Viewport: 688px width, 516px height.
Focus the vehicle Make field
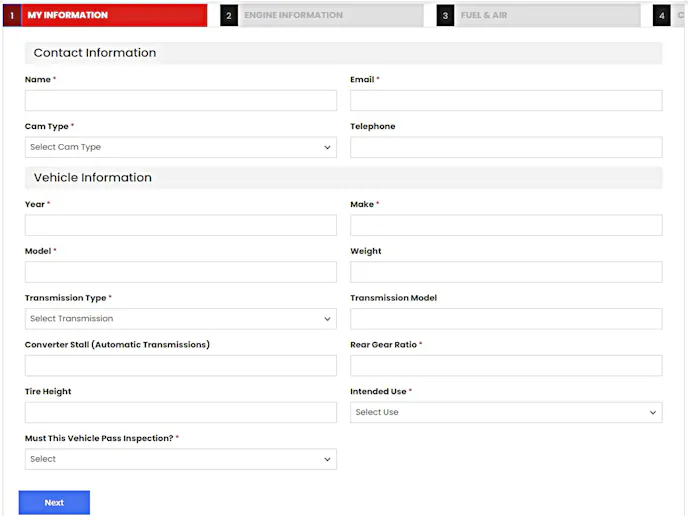(x=506, y=225)
